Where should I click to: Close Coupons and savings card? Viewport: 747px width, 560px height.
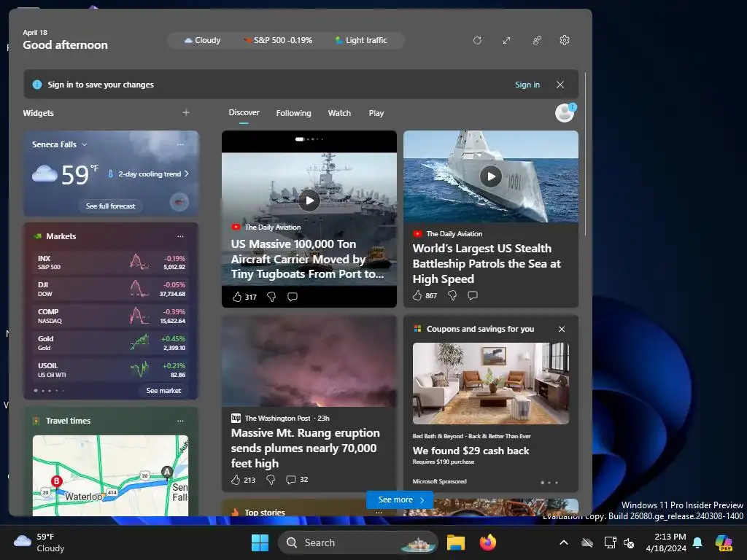(562, 329)
